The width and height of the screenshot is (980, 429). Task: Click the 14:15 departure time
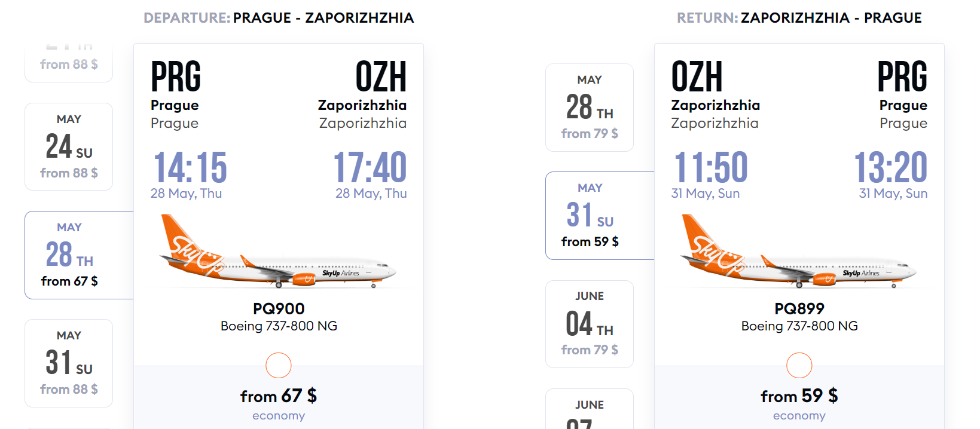(190, 167)
